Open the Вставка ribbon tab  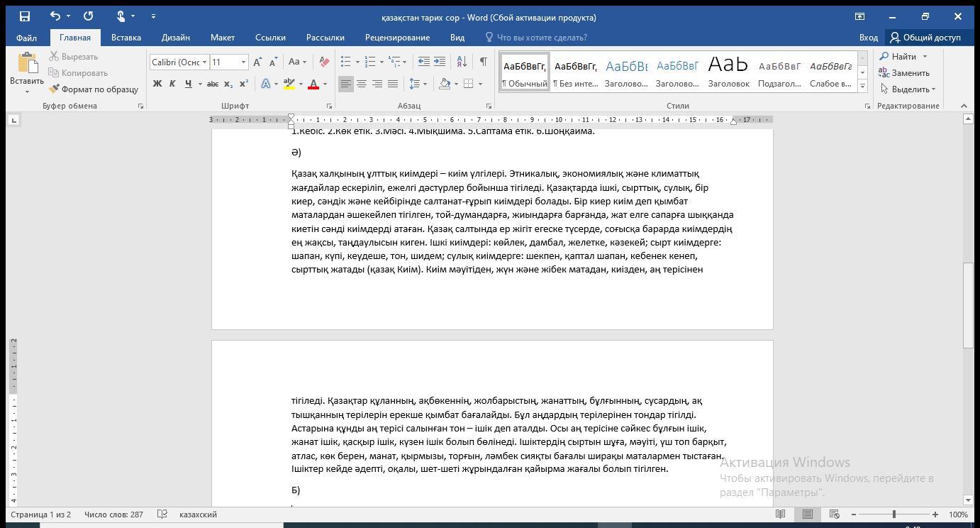pyautogui.click(x=126, y=38)
